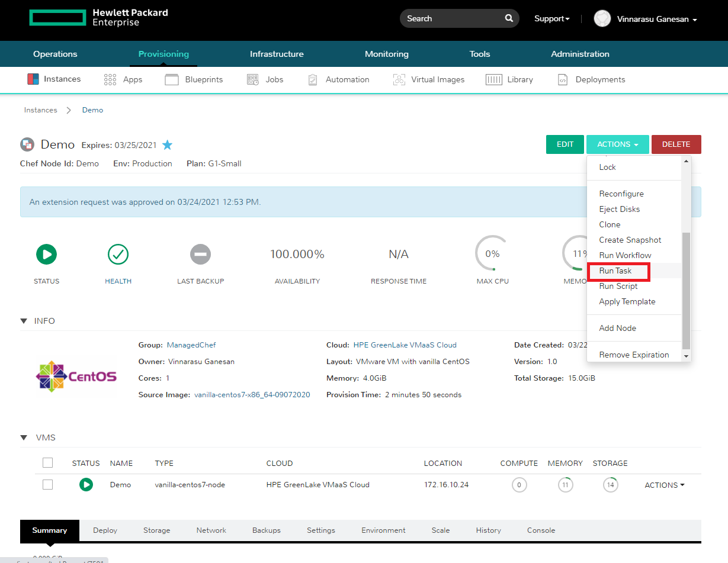Click the Max CPU 0% gauge
The width and height of the screenshot is (728, 563).
[492, 254]
